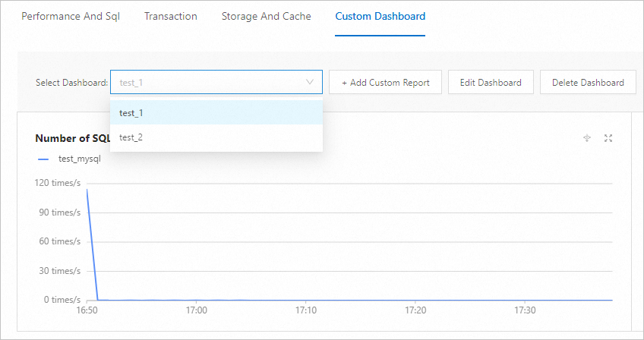Click Add Custom Report button

point(385,83)
